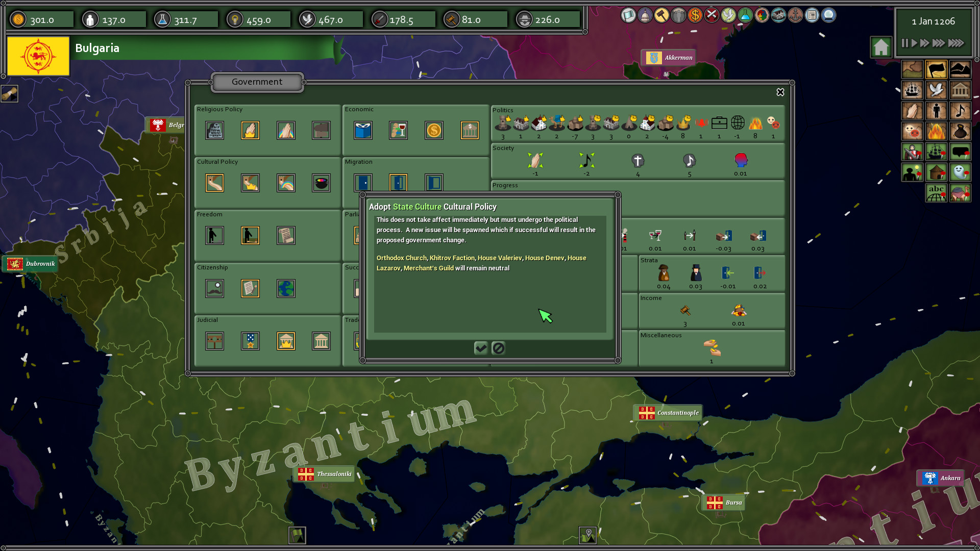The height and width of the screenshot is (551, 980).
Task: Switch to the Government tab
Action: (257, 82)
